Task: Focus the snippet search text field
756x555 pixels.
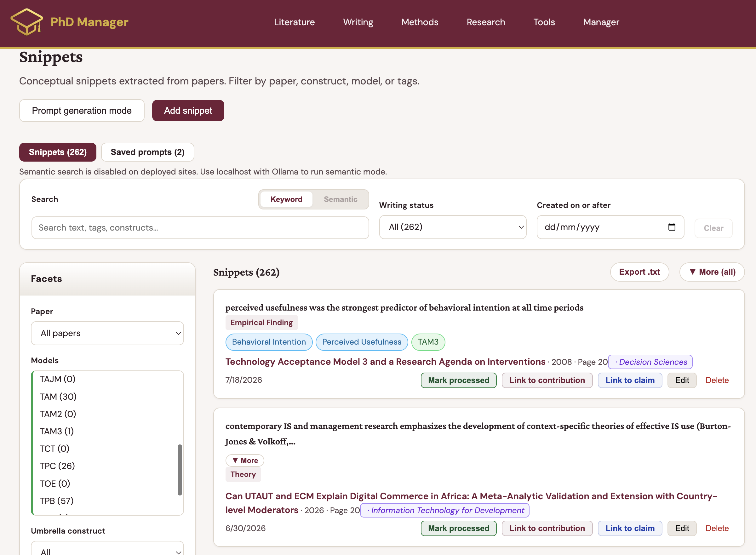Action: tap(200, 228)
